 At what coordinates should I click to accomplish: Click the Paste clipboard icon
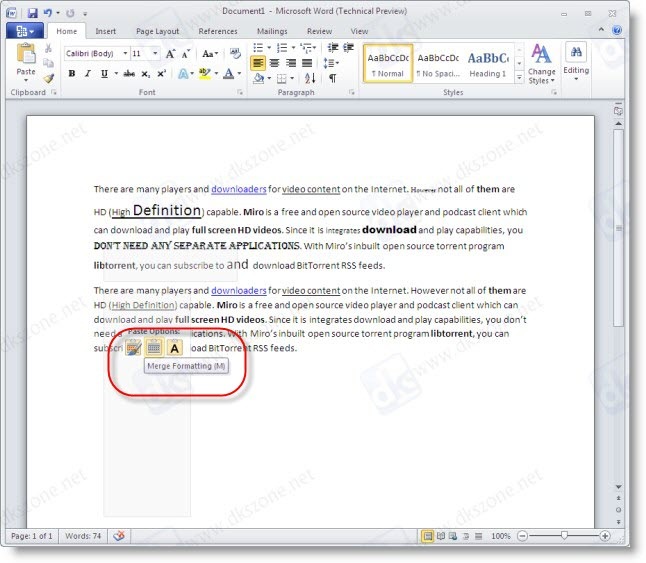point(26,54)
